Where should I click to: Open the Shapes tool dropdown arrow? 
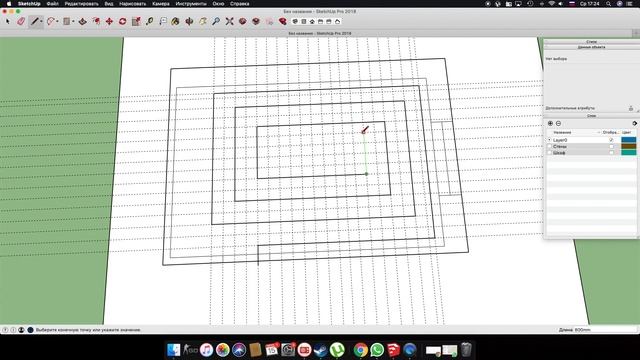(73, 22)
